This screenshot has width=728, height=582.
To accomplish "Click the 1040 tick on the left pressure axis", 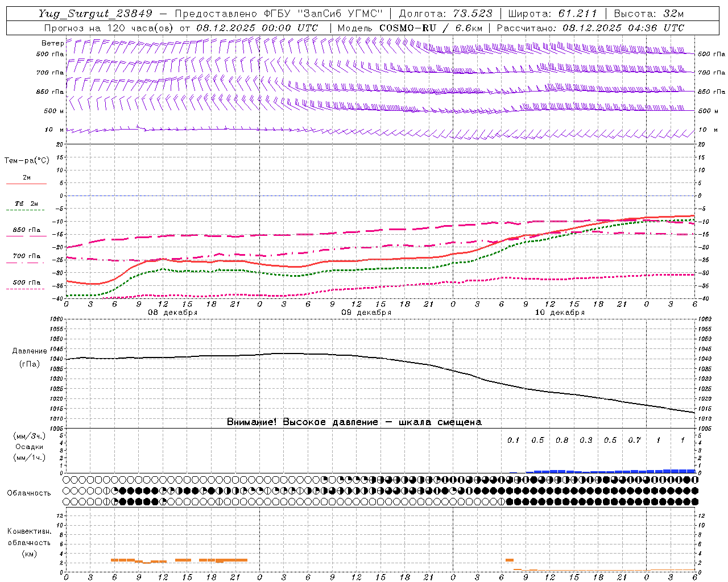I will (57, 359).
